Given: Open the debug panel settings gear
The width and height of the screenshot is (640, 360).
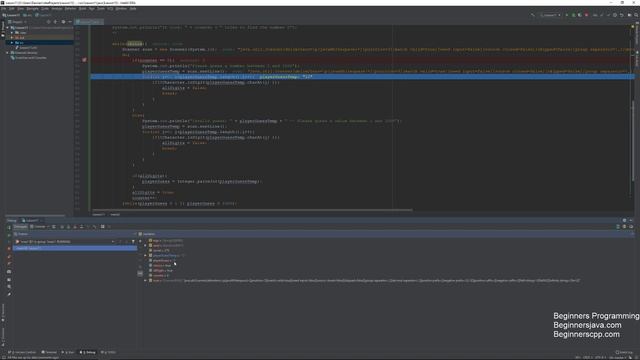Looking at the screenshot, I should (624, 220).
